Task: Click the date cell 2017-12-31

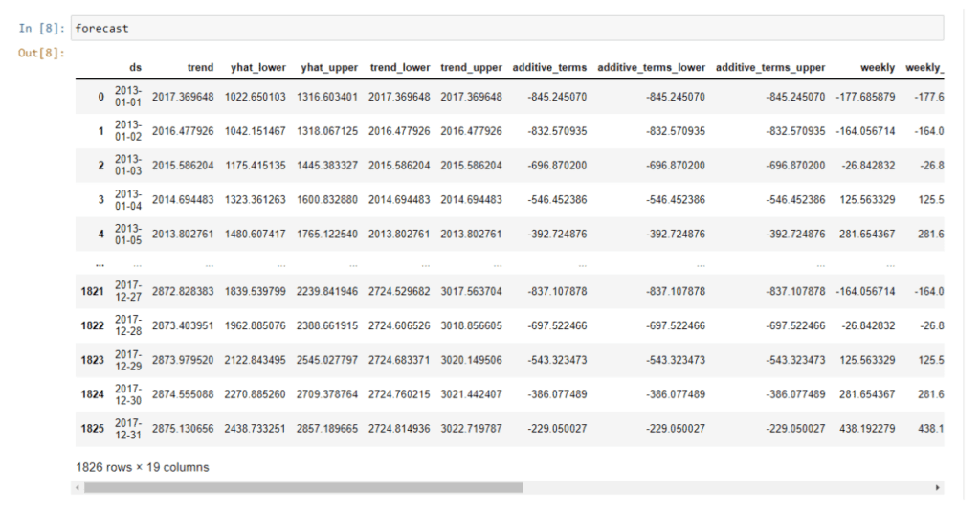Action: pos(128,428)
